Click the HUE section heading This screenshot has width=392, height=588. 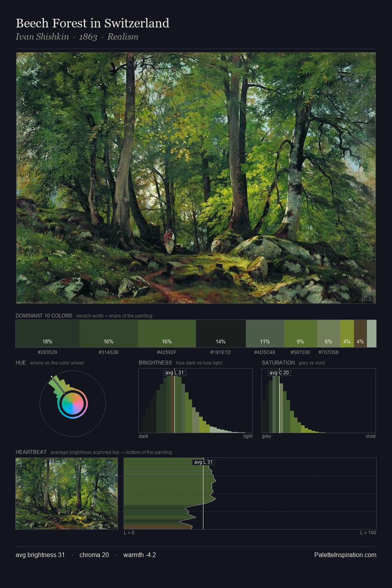[x=21, y=363]
